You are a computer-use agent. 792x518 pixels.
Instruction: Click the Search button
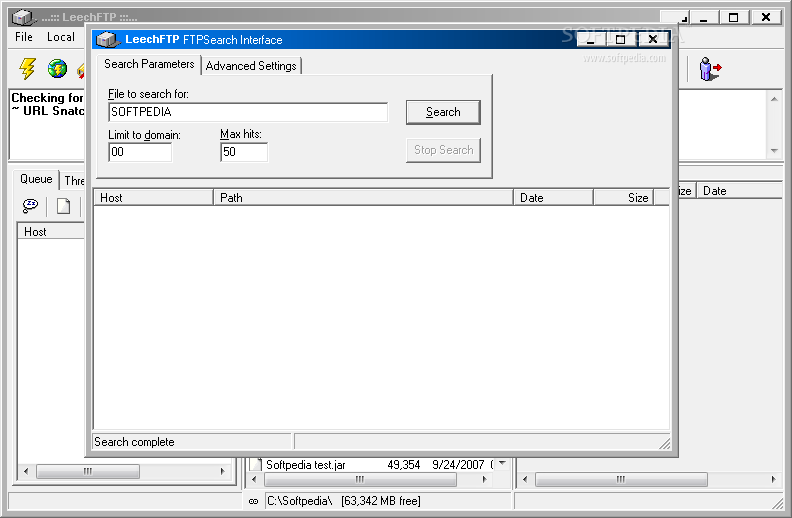tap(443, 112)
